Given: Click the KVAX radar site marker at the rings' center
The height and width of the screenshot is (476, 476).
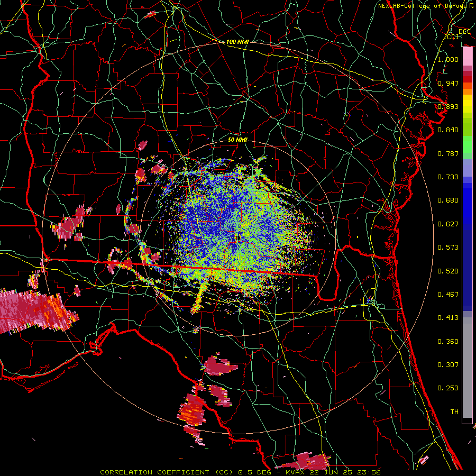Looking at the screenshot, I should (x=237, y=237).
